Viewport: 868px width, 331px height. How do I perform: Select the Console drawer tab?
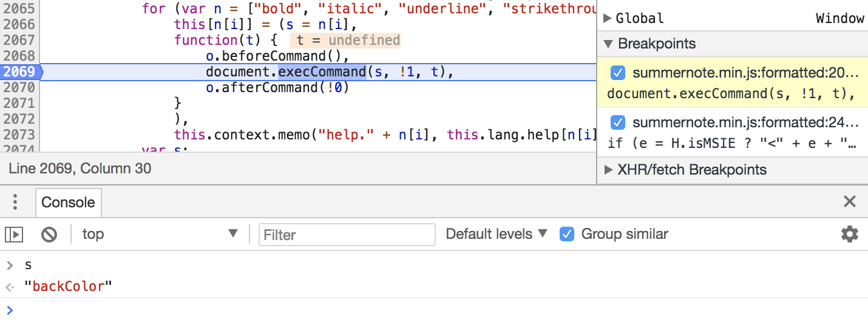click(68, 202)
